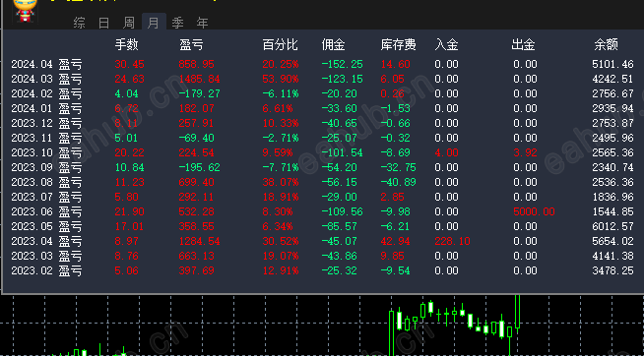Click profit value 699.40
This screenshot has height=356, width=644.
197,183
